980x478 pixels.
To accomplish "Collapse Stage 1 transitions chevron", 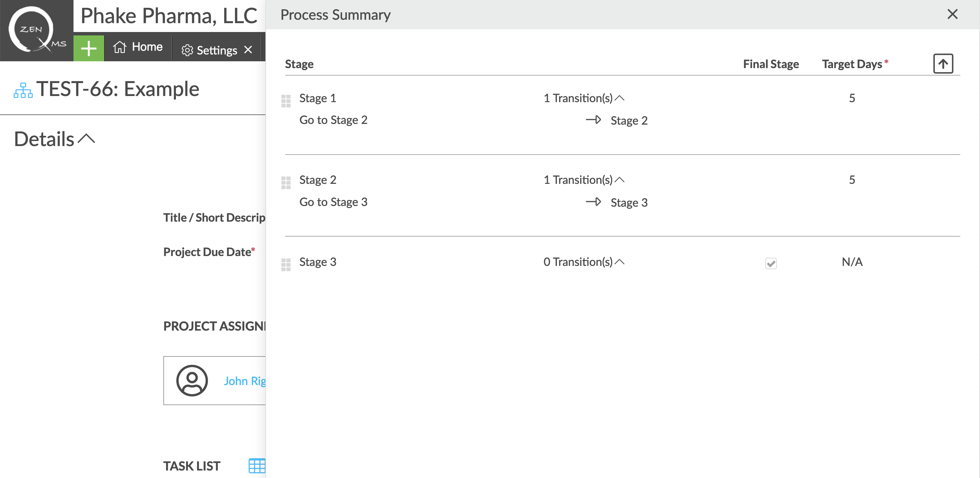I will pos(620,97).
